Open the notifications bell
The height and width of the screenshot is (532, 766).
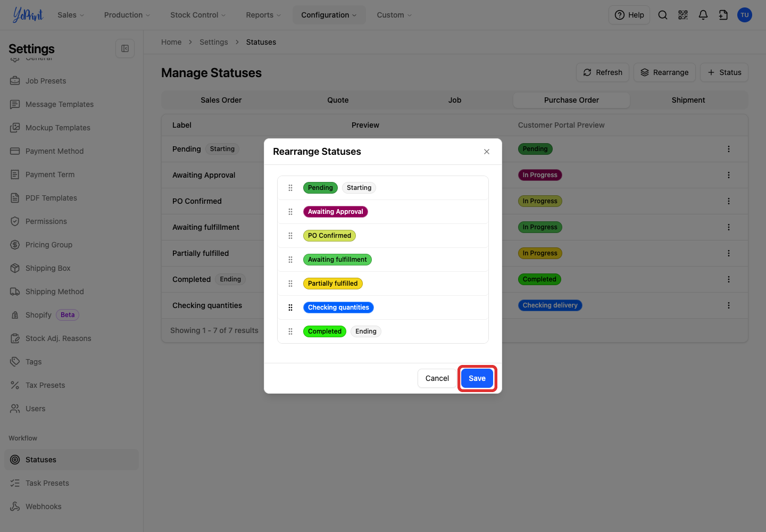(703, 15)
